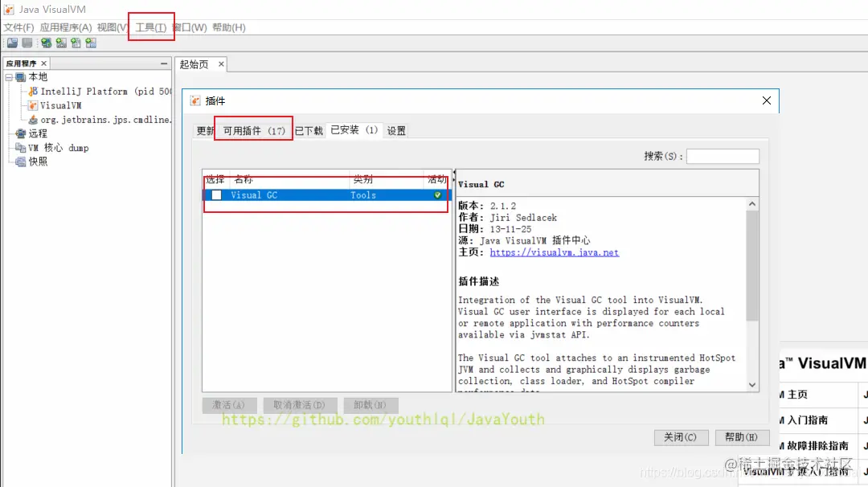This screenshot has width=868, height=487.
Task: Click the 搜索(S) input field
Action: [723, 156]
